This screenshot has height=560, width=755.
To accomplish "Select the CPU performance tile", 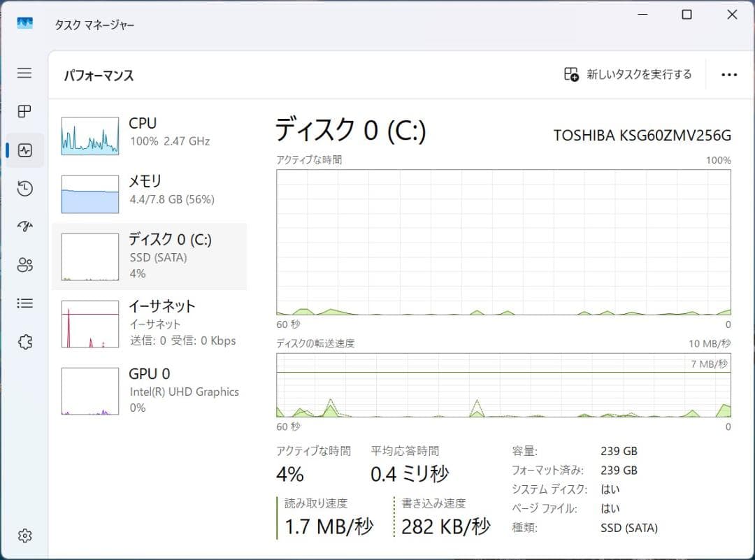I will coord(150,132).
